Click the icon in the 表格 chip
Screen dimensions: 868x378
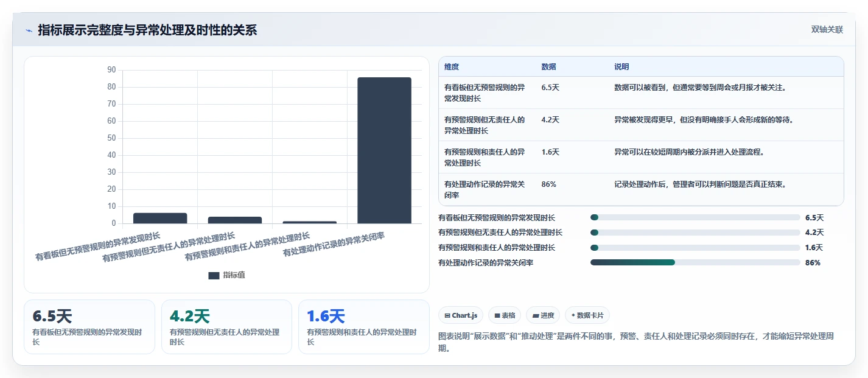pyautogui.click(x=497, y=315)
